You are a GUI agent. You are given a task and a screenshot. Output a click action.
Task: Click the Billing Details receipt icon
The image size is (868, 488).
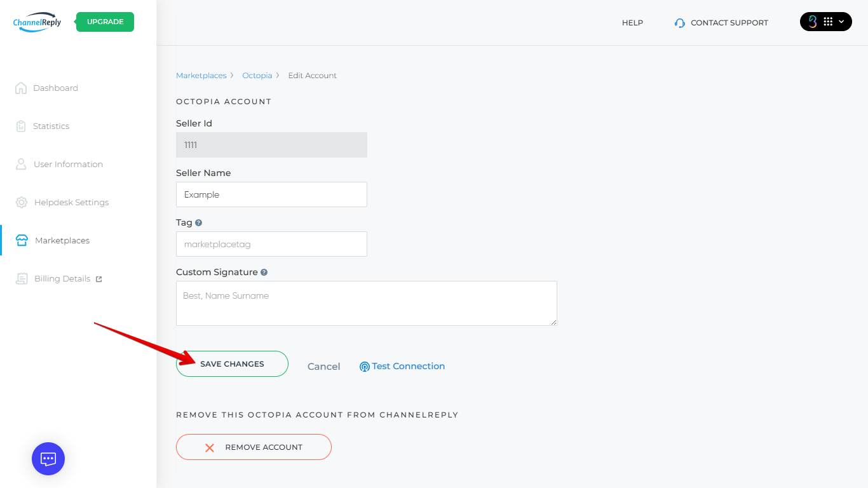point(22,278)
